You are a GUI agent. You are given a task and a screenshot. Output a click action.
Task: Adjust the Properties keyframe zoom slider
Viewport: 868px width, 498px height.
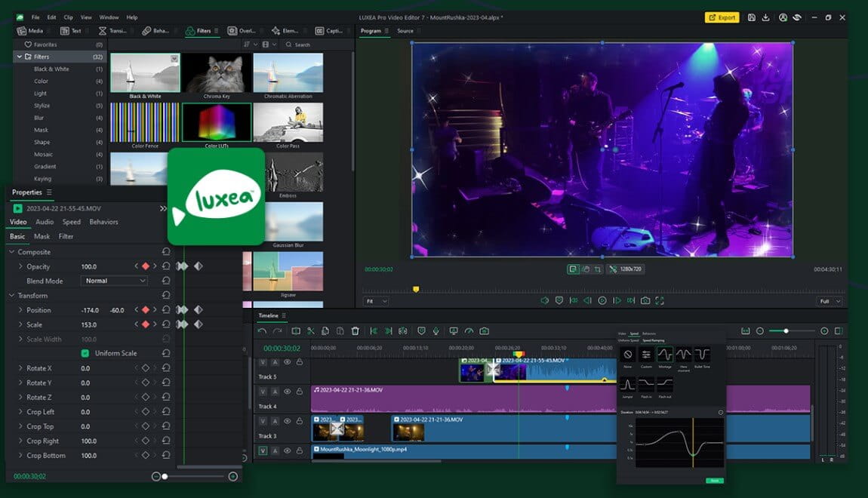pyautogui.click(x=165, y=476)
